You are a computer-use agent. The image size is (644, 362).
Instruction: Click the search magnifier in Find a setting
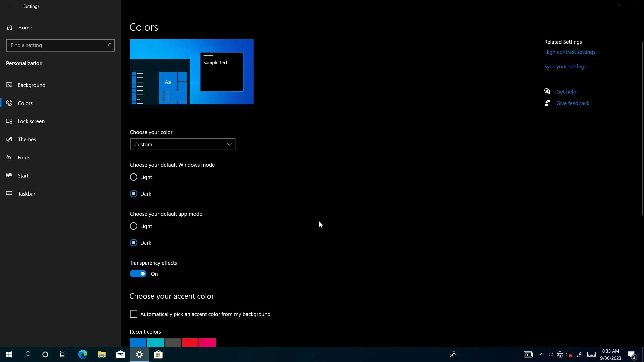click(x=109, y=45)
